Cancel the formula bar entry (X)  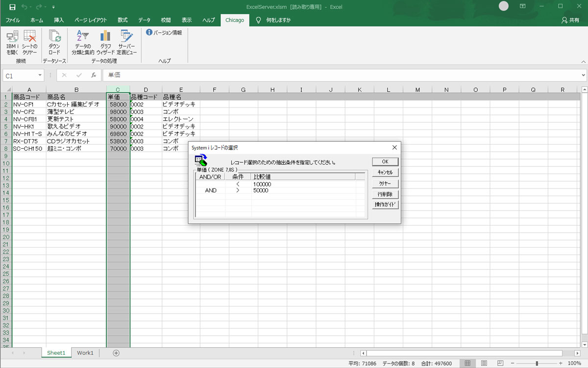(x=64, y=76)
